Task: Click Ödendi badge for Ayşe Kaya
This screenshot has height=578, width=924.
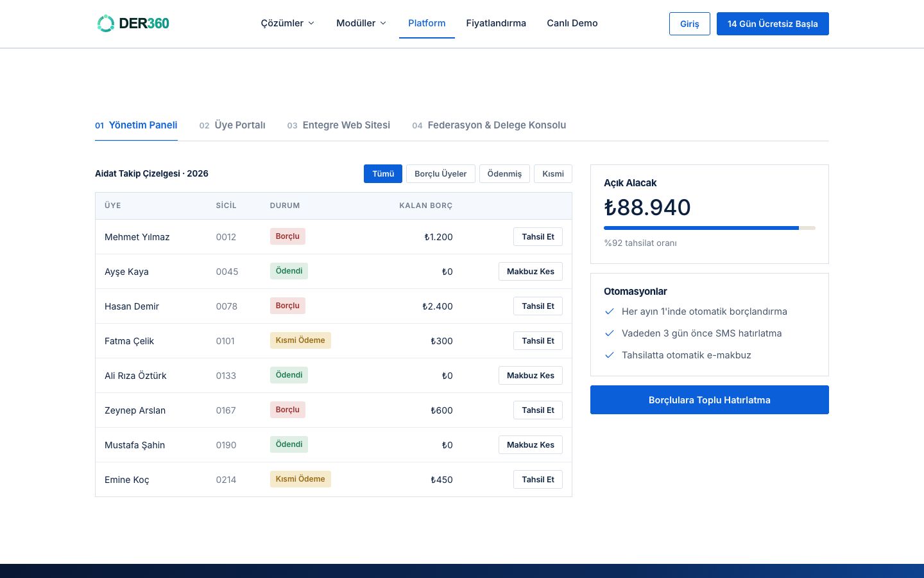Action: pos(289,271)
